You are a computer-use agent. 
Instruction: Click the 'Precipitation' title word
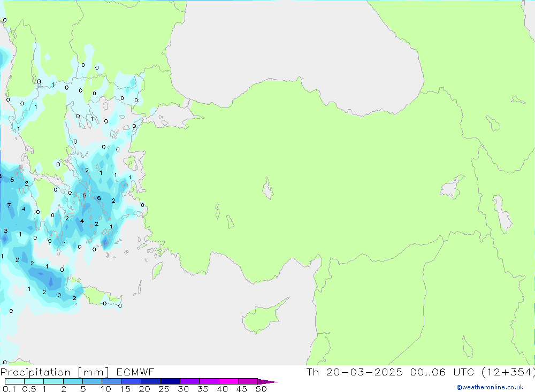[35, 372]
